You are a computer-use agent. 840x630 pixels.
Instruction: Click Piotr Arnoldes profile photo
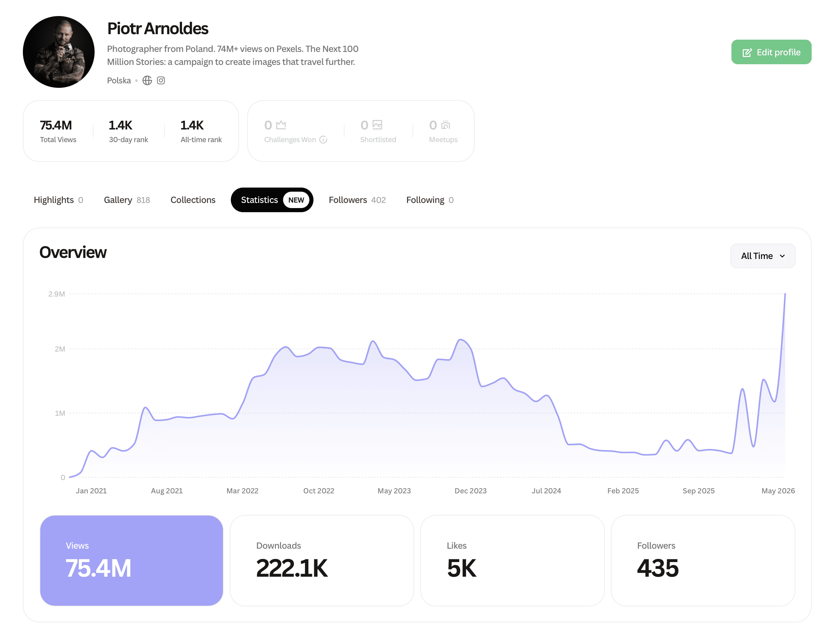tap(58, 52)
